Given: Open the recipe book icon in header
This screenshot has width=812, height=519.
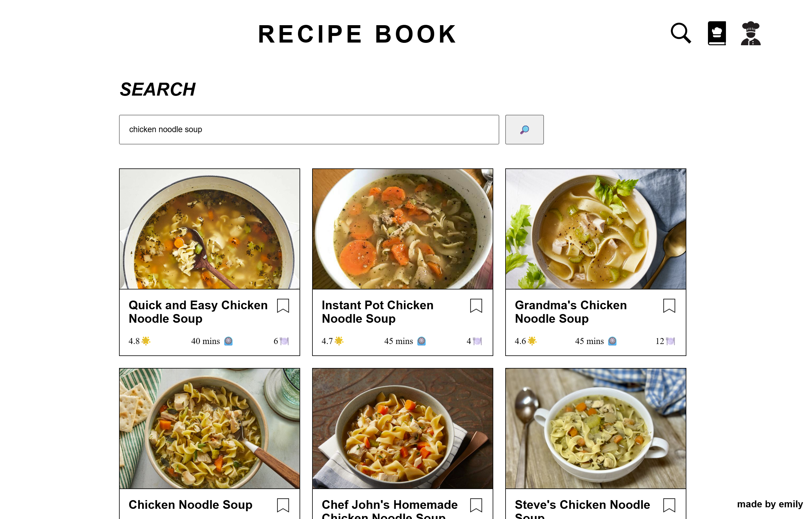Looking at the screenshot, I should point(717,33).
